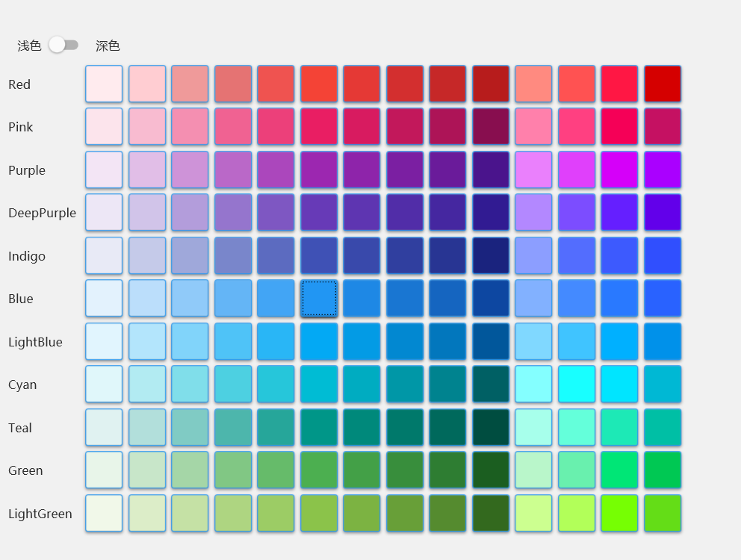The width and height of the screenshot is (741, 560).
Task: Choose the first swatch in the DeepPurple row
Action: pyautogui.click(x=104, y=213)
